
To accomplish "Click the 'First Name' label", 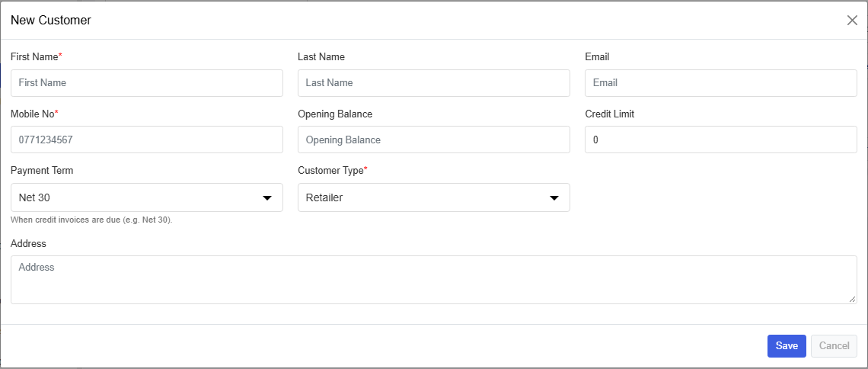I will click(x=34, y=56).
